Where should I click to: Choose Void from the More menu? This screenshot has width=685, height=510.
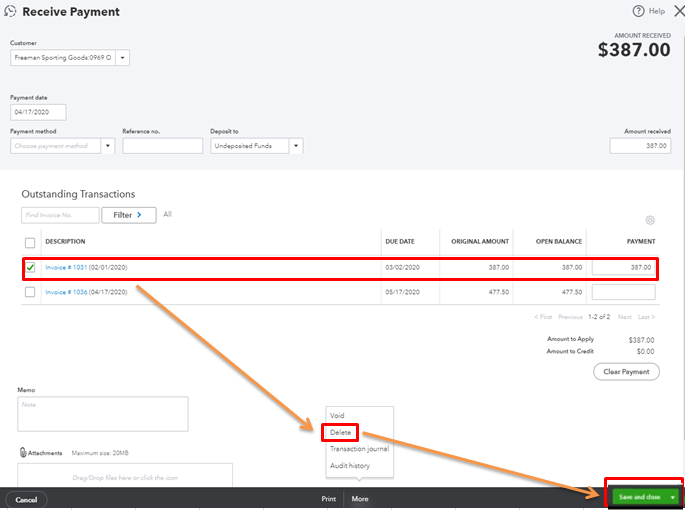click(337, 416)
